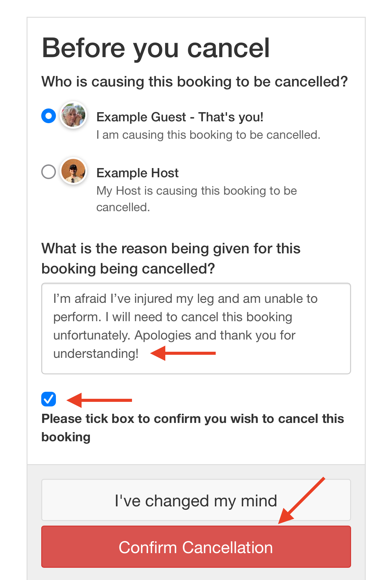This screenshot has width=392, height=580.
Task: Untick the cancellation confirmation checkbox
Action: click(x=49, y=399)
